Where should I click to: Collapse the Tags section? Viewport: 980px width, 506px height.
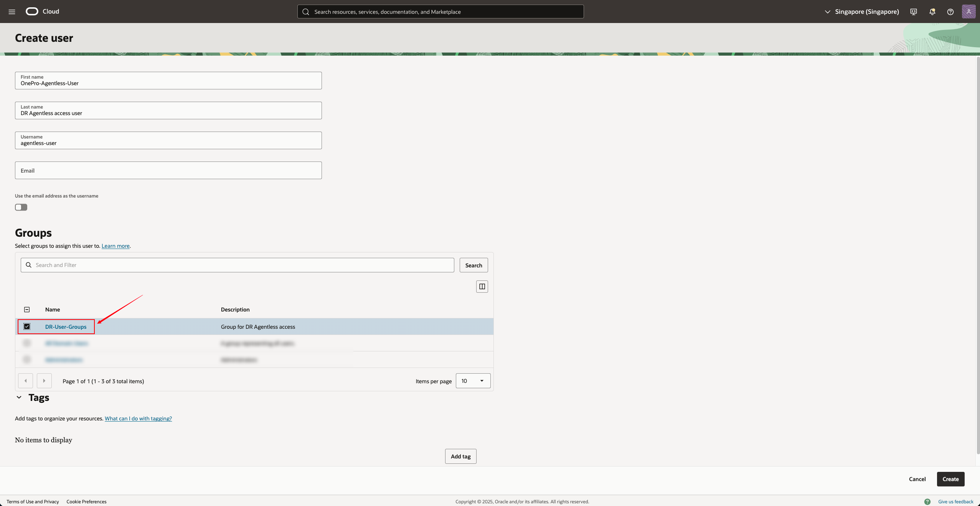coord(19,397)
